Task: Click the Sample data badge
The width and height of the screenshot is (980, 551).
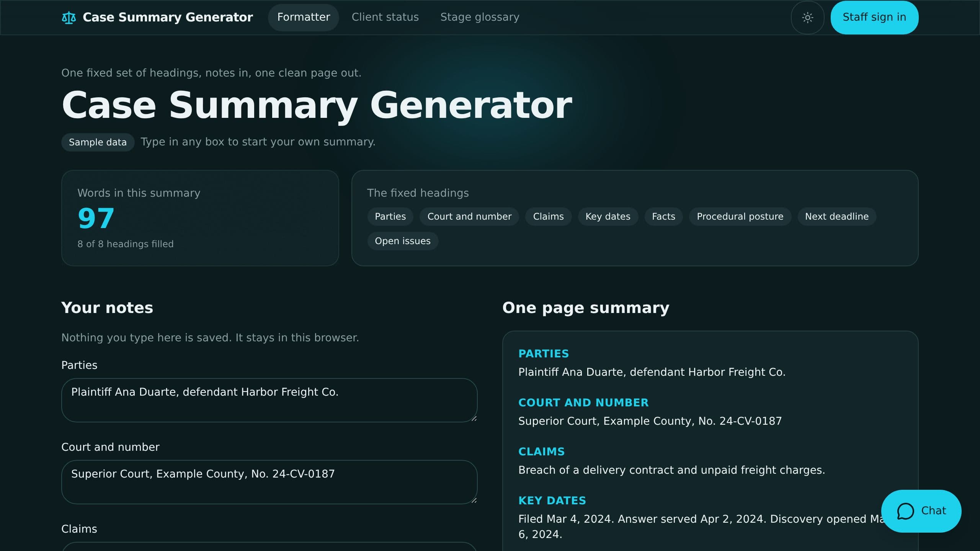Action: pos(98,142)
